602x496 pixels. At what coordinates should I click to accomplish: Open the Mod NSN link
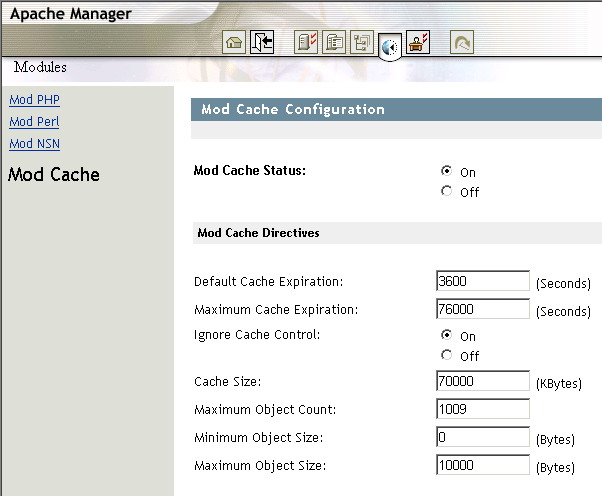click(x=35, y=144)
